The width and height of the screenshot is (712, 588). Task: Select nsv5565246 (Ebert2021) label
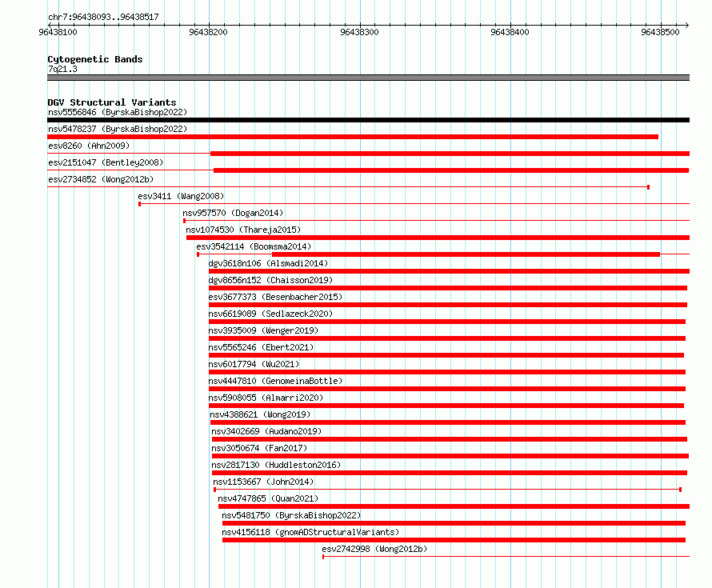click(x=261, y=347)
